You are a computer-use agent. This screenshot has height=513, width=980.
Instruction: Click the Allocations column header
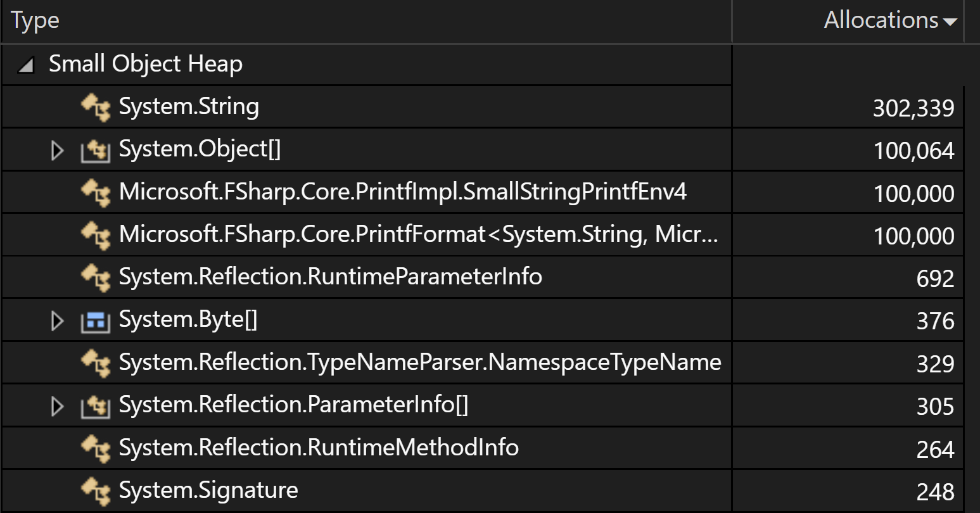click(881, 20)
